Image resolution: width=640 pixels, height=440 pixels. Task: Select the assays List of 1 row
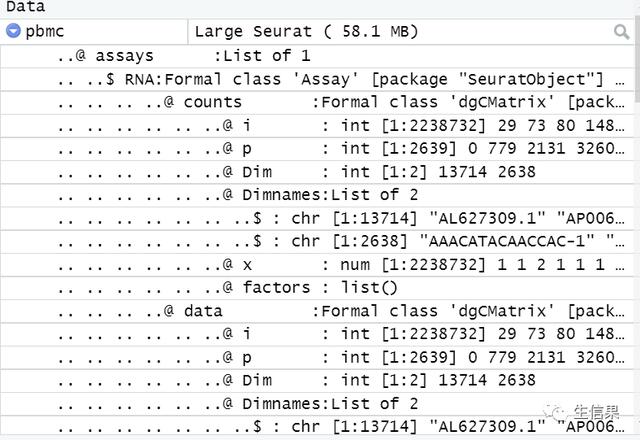318,56
